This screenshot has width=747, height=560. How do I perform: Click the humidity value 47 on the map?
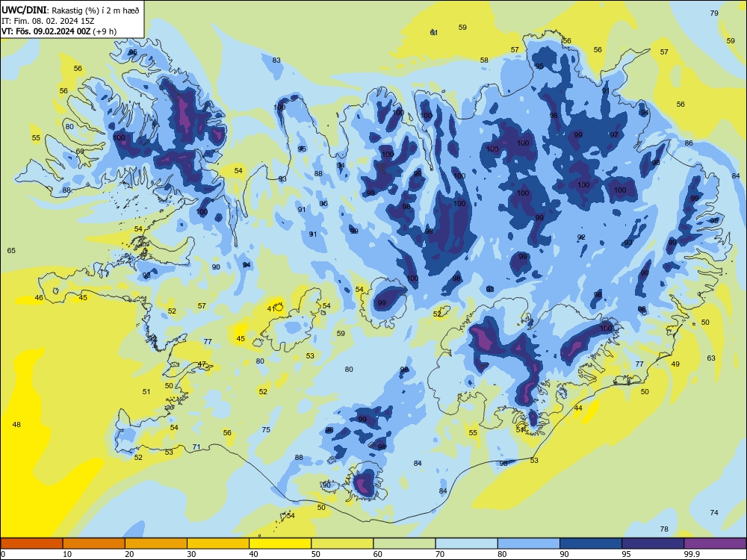click(202, 364)
